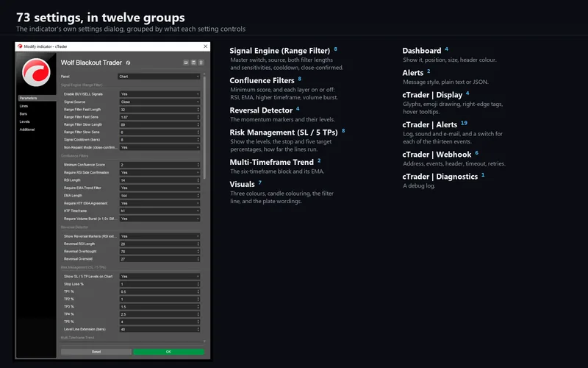Screen dimensions: 588x368
Task: Click the TP3 % stepper arrows
Action: (198, 306)
